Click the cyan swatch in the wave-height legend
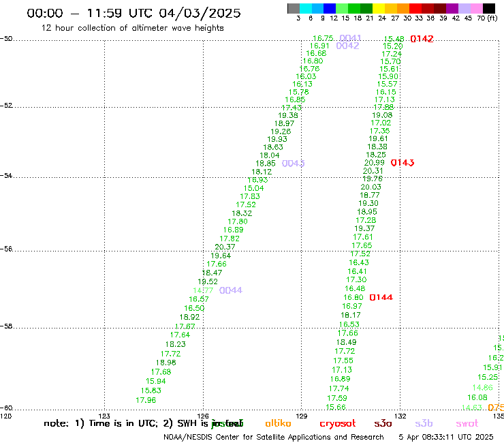The image size is (504, 443). [x=306, y=8]
